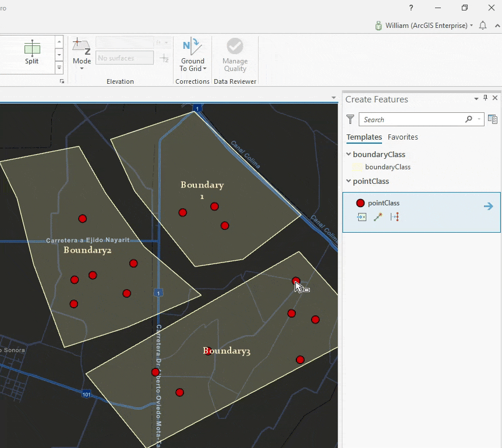Select the Split edit tool

pos(31,52)
